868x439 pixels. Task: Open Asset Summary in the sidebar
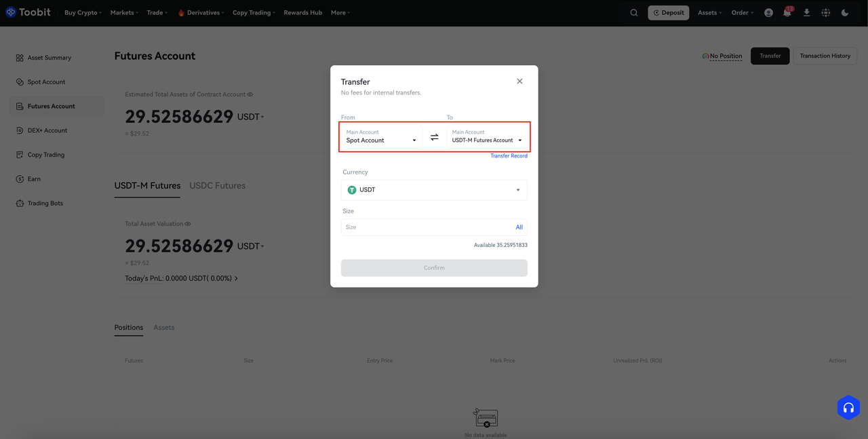click(56, 58)
